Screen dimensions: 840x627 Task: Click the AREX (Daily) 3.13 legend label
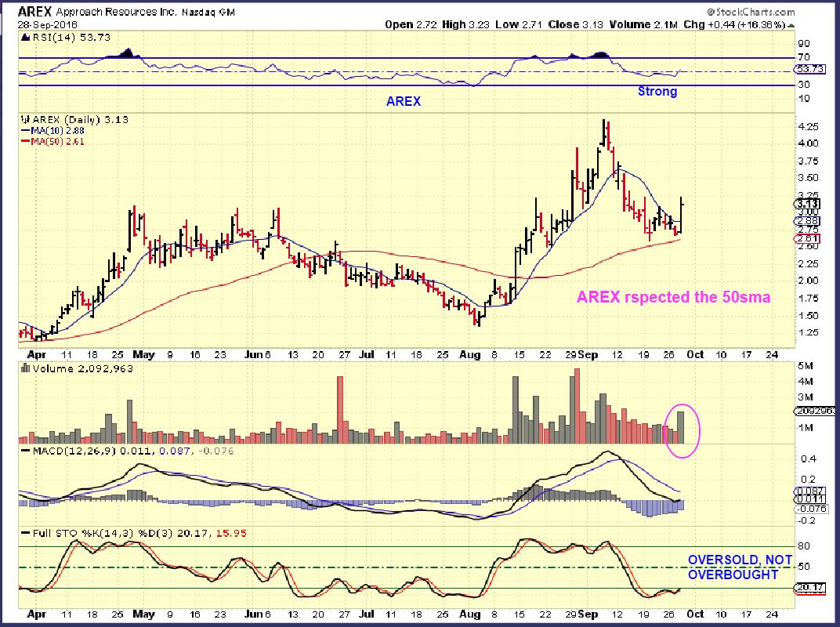81,119
